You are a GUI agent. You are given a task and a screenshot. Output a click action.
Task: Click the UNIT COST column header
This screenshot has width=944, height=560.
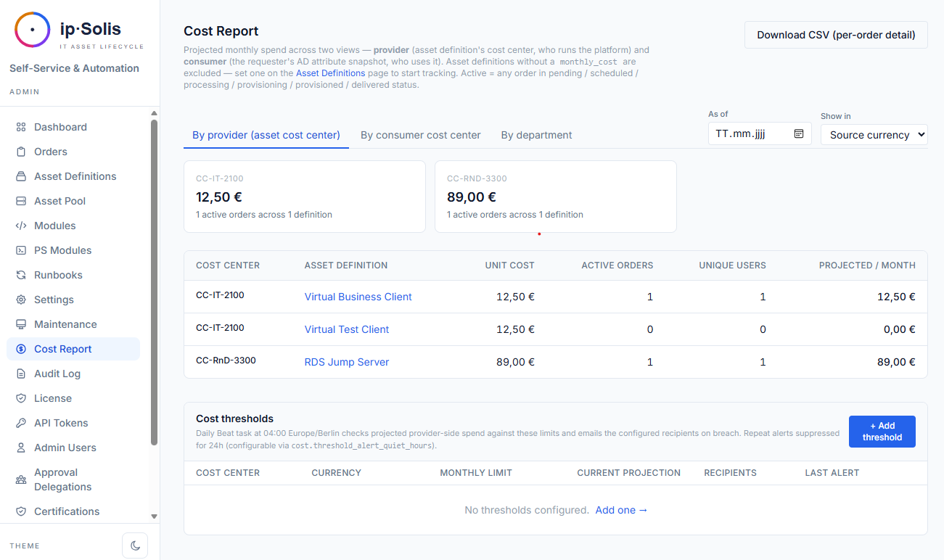(509, 265)
